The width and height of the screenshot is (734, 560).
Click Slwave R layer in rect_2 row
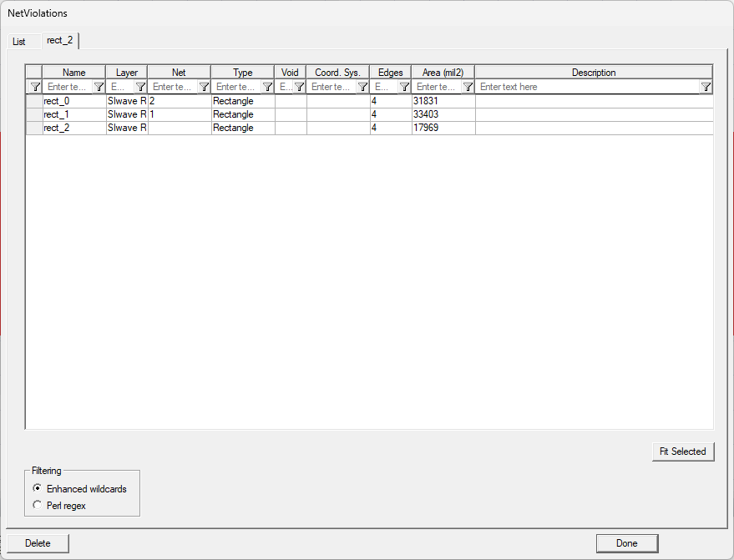127,128
